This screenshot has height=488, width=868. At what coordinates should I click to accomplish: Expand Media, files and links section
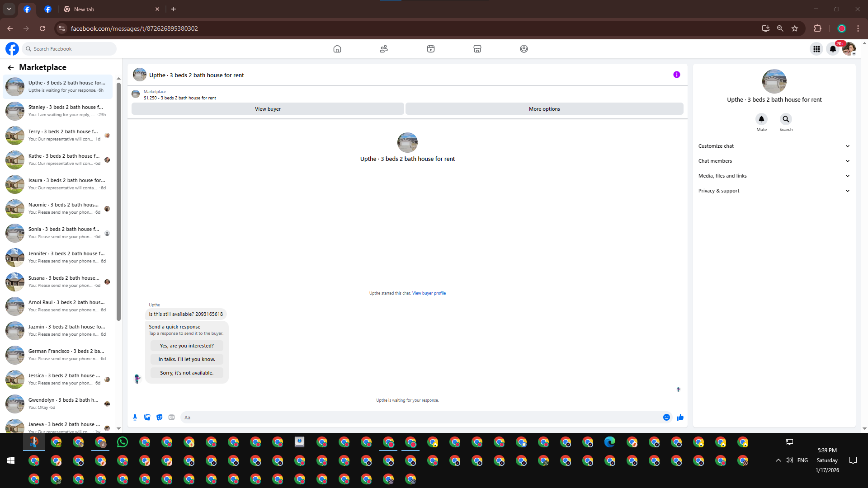pos(774,176)
